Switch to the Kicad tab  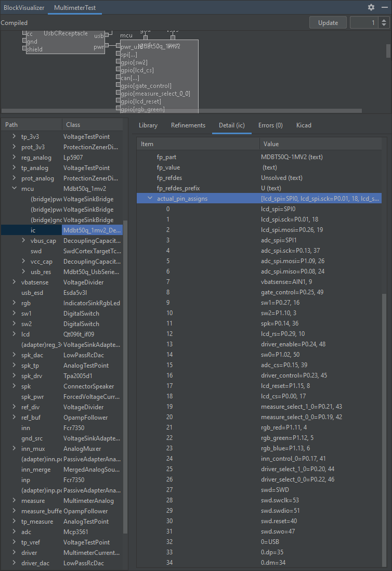click(304, 125)
